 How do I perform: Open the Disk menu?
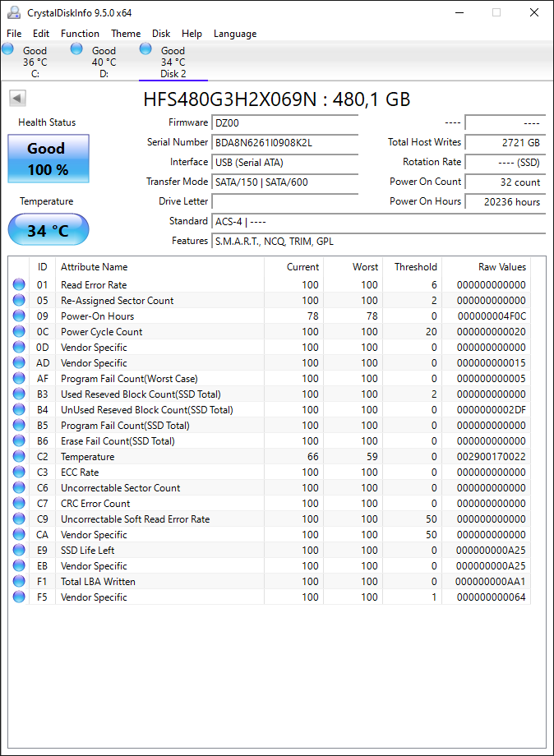161,33
